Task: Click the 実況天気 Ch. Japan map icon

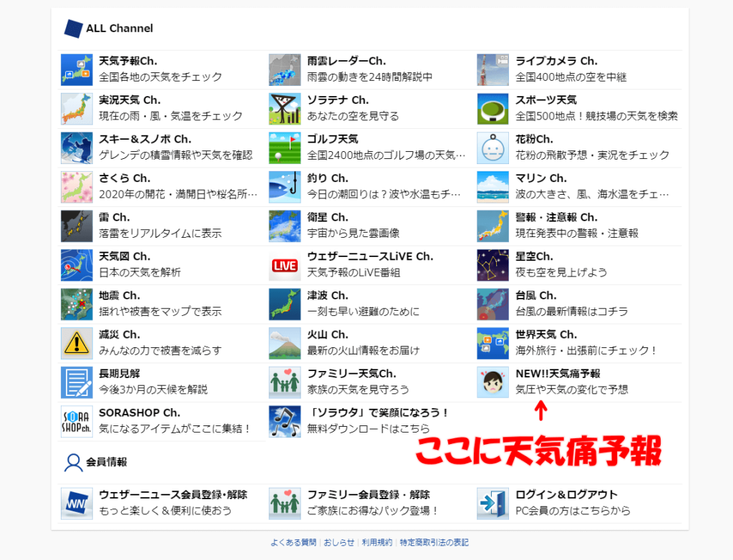Action: point(77,109)
